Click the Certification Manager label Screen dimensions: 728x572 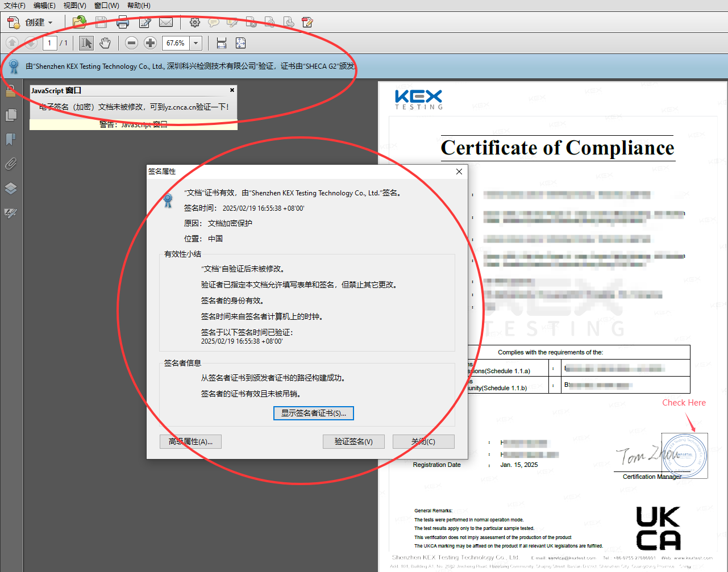(x=652, y=477)
